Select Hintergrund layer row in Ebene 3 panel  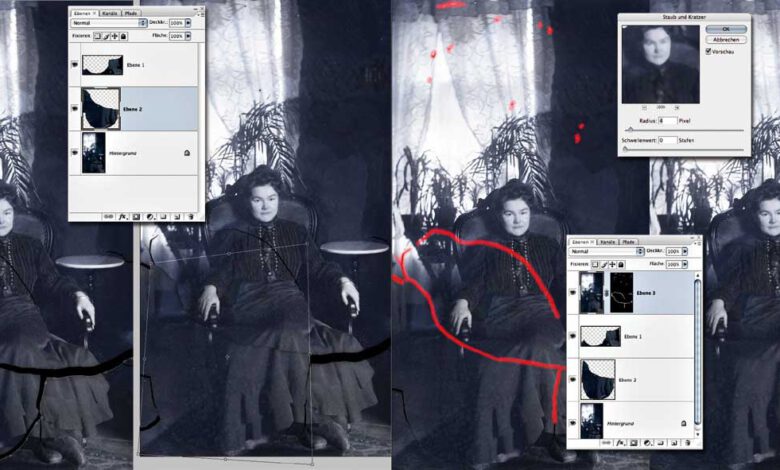630,423
